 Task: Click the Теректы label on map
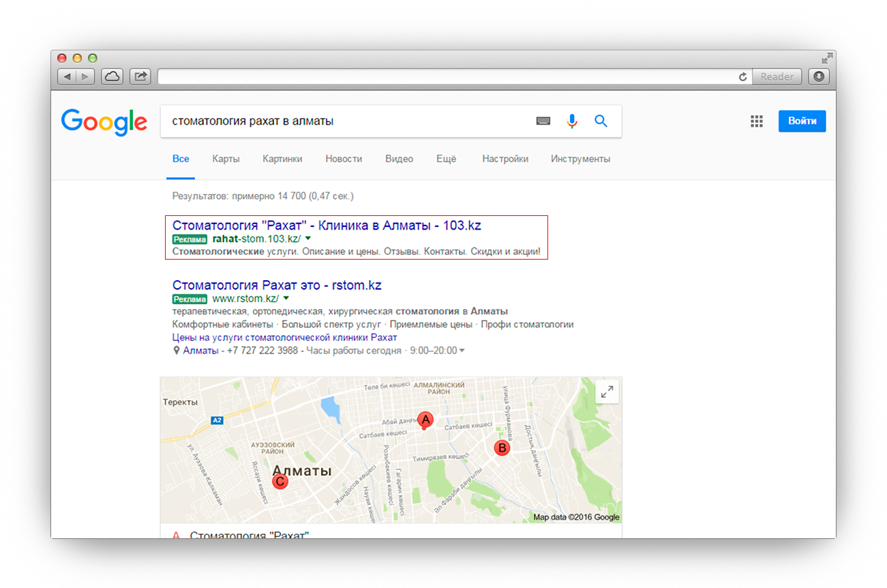[x=181, y=402]
